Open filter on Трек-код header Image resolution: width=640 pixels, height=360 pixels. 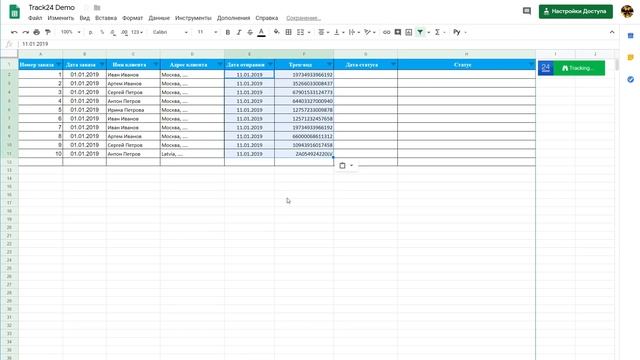coord(329,64)
